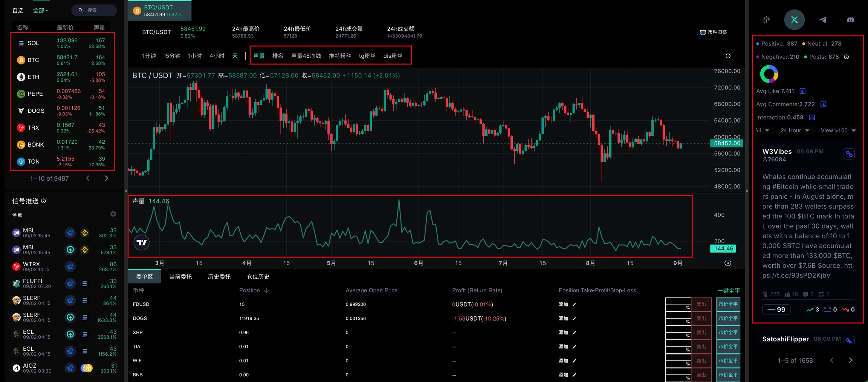Toggle the 声量48均线 indicator
Screen dimensions: 868x382
[x=306, y=56]
